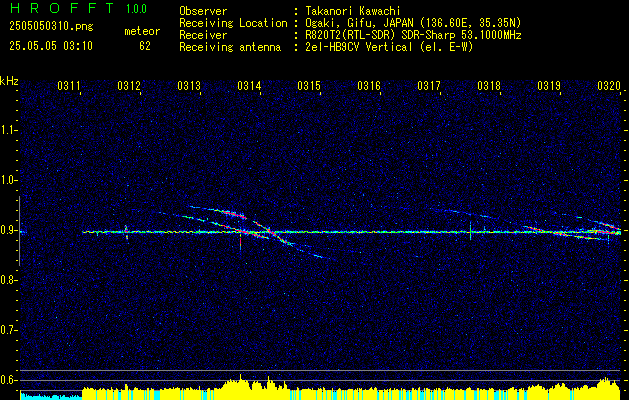
Task: Click the 0312 time axis marker
Action: coord(129,86)
